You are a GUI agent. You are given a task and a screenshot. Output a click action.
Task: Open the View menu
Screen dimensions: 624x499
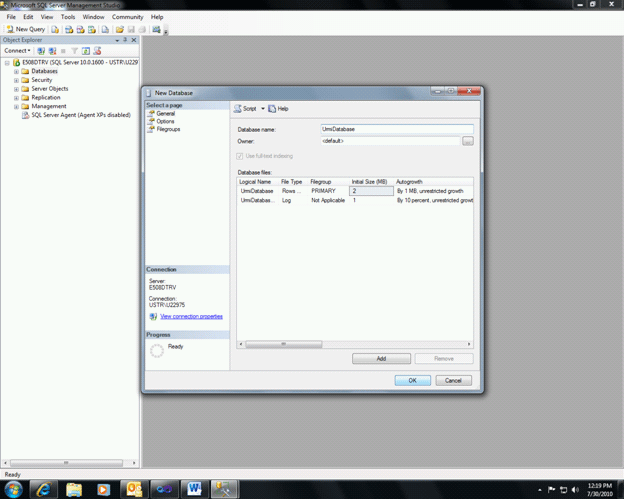[47, 17]
